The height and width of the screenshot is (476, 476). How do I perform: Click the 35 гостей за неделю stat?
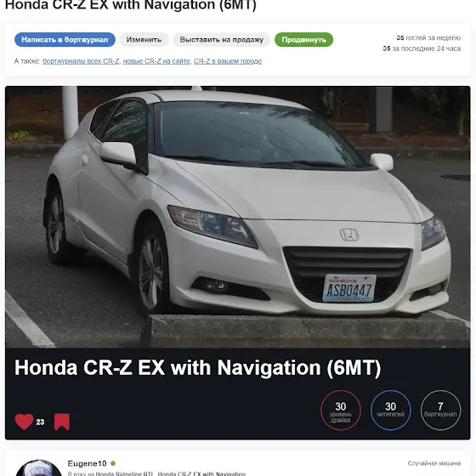tap(428, 38)
